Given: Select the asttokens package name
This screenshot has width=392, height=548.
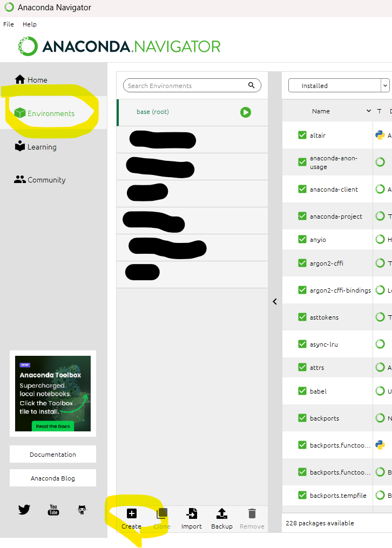Looking at the screenshot, I should (x=324, y=317).
